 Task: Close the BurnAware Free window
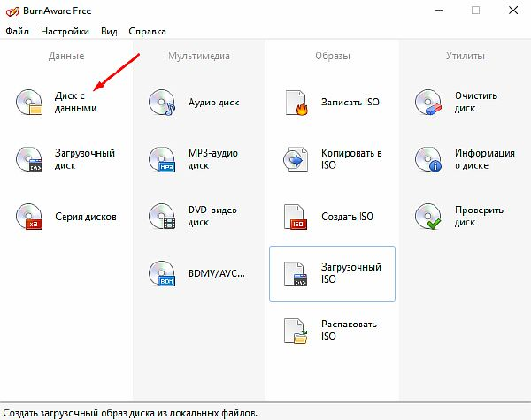[x=513, y=11]
